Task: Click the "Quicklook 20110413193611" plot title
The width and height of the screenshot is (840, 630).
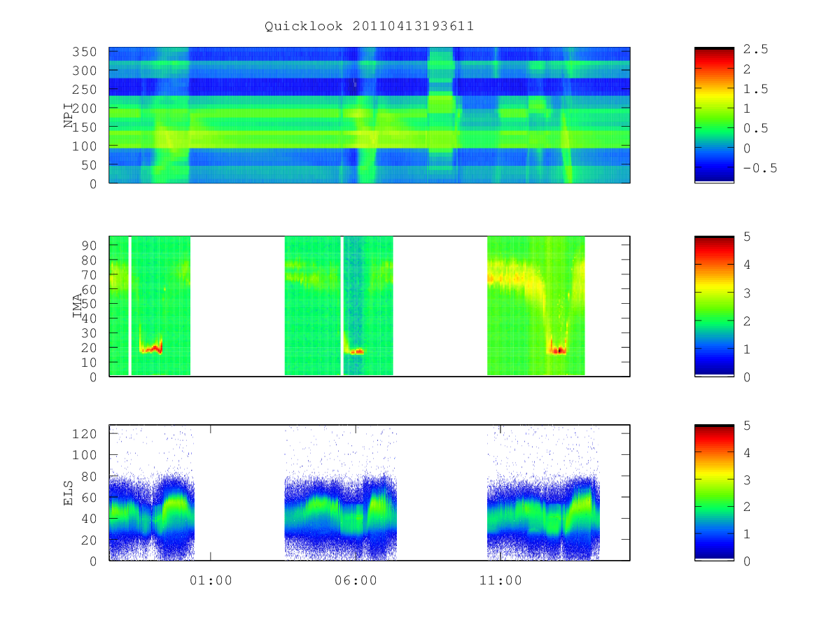Action: click(x=370, y=27)
